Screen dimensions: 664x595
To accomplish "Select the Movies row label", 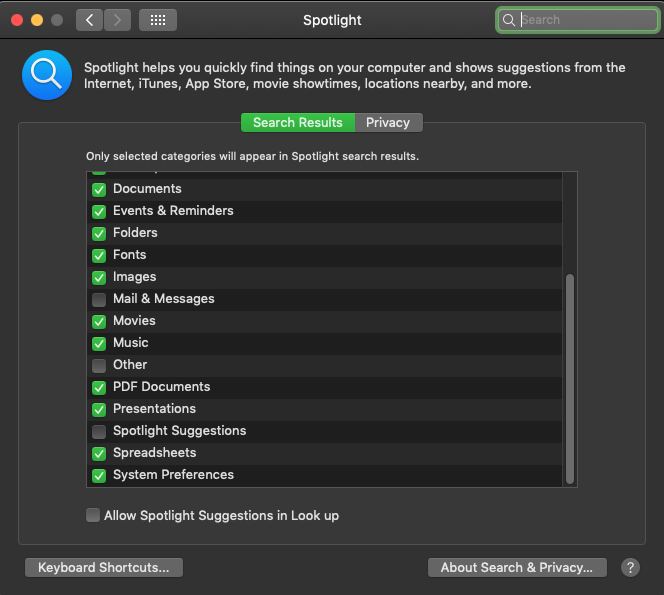I will pyautogui.click(x=134, y=321).
